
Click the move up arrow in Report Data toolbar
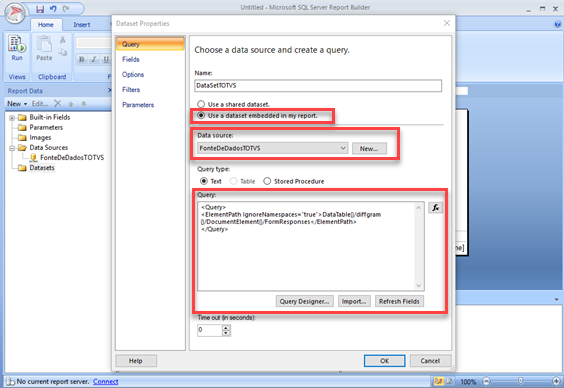click(x=71, y=104)
